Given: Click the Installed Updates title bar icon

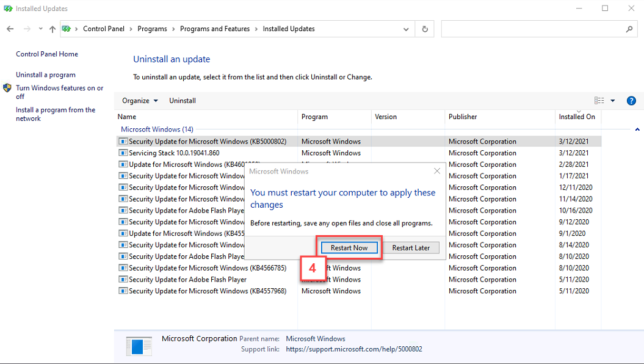Looking at the screenshot, I should (x=8, y=8).
